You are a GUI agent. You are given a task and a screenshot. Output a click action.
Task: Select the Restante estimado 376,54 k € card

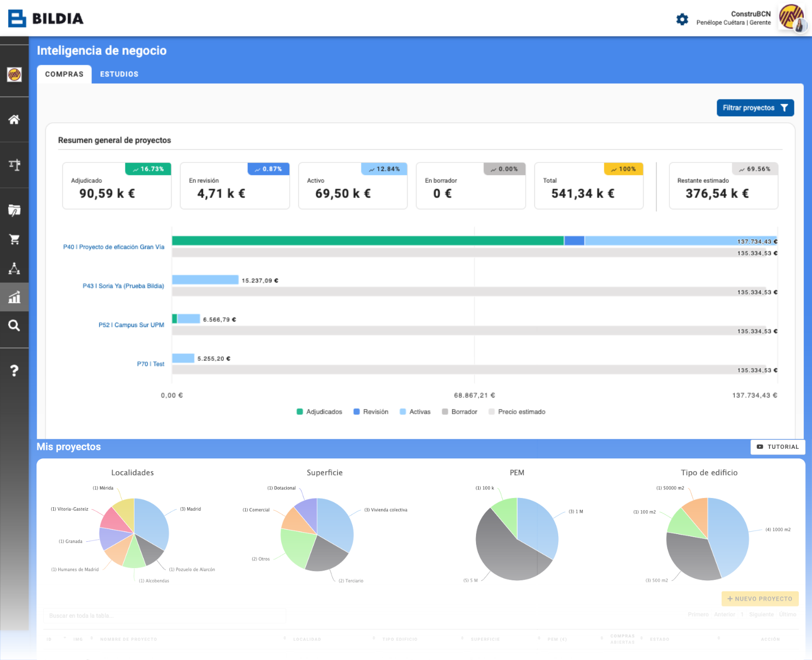[724, 186]
